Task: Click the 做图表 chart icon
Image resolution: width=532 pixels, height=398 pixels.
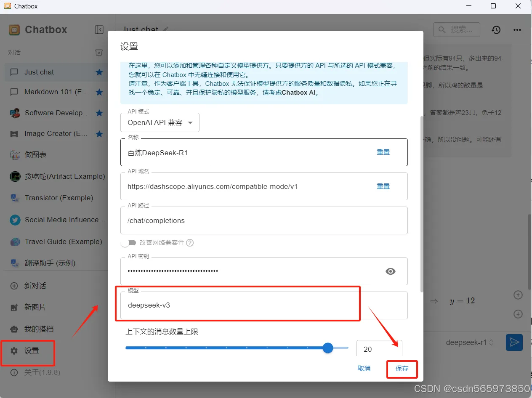Action: [x=15, y=155]
